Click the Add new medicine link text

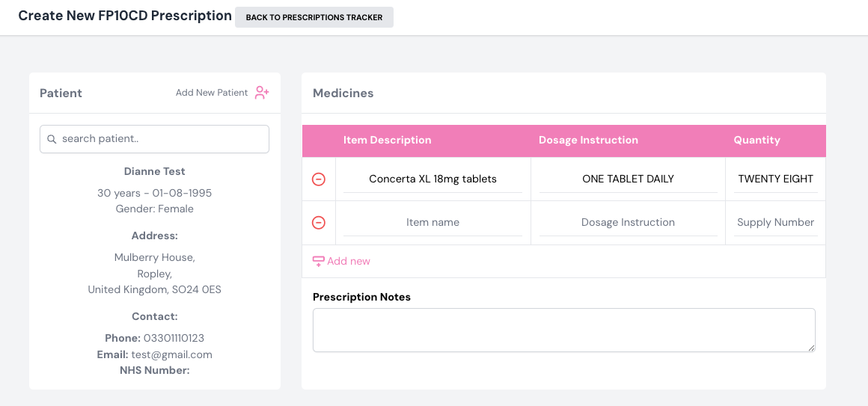pyautogui.click(x=349, y=261)
